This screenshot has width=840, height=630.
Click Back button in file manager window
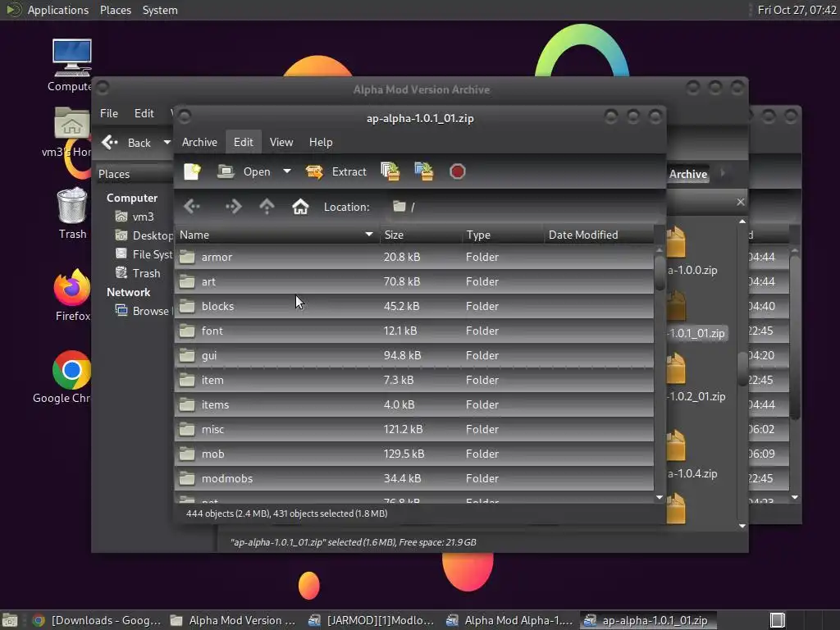click(x=127, y=143)
